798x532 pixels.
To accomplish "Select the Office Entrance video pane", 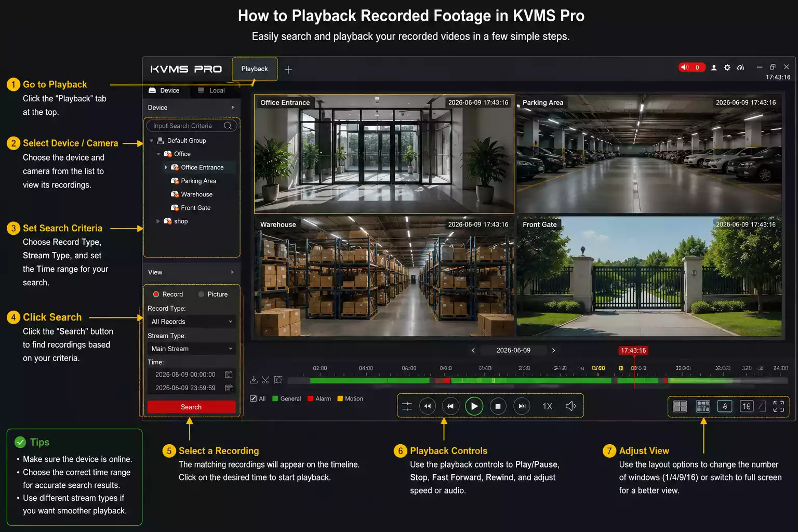I will point(384,154).
